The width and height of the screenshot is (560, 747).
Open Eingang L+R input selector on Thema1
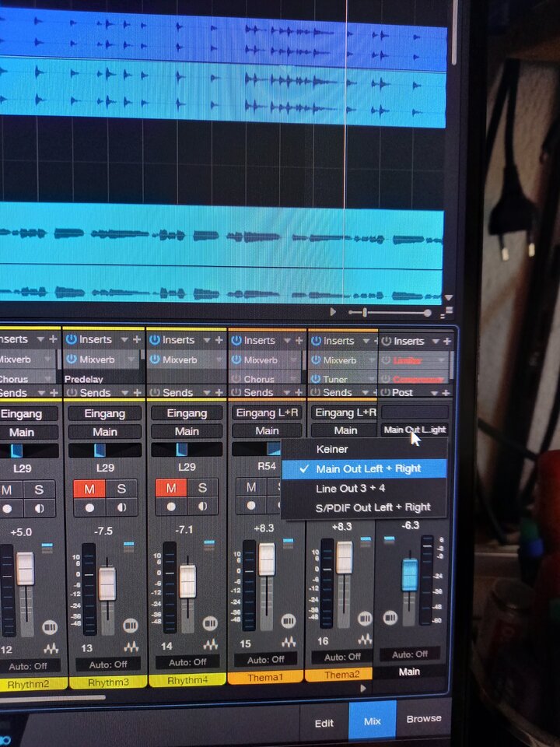tap(267, 412)
